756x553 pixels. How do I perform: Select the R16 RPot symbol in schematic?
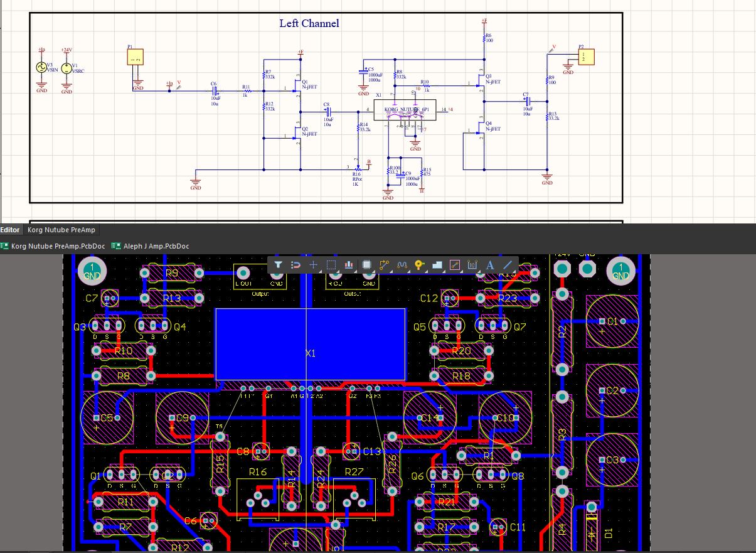[359, 168]
